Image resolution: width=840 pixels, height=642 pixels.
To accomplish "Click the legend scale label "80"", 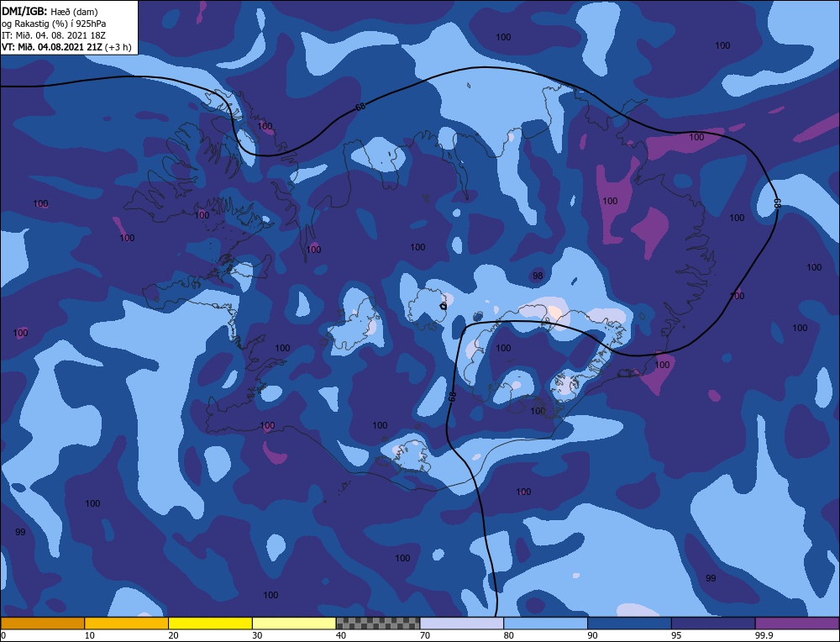I will 508,635.
